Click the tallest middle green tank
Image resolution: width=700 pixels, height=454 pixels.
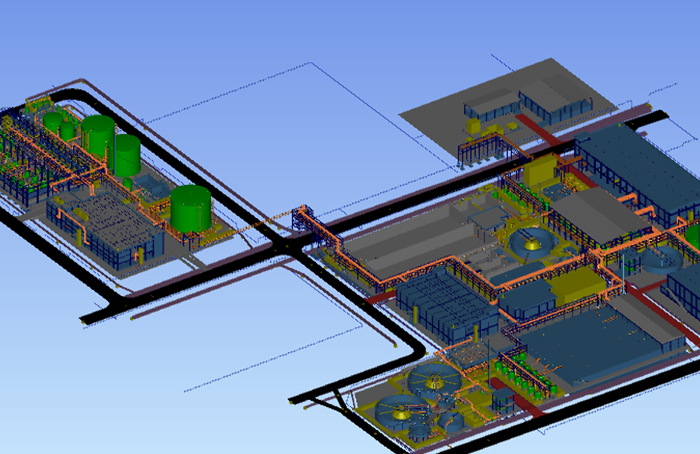(126, 157)
